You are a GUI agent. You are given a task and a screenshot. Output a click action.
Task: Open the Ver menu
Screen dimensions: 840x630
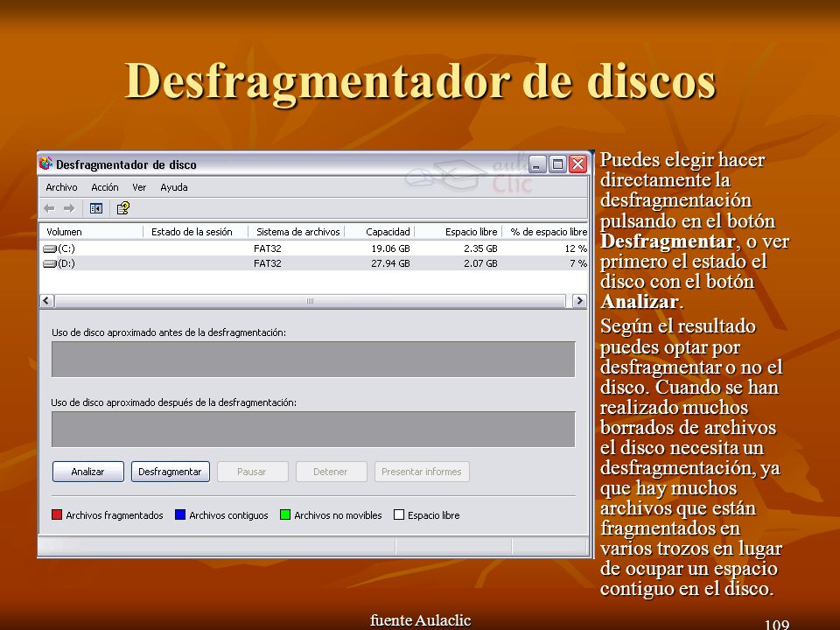(x=139, y=187)
